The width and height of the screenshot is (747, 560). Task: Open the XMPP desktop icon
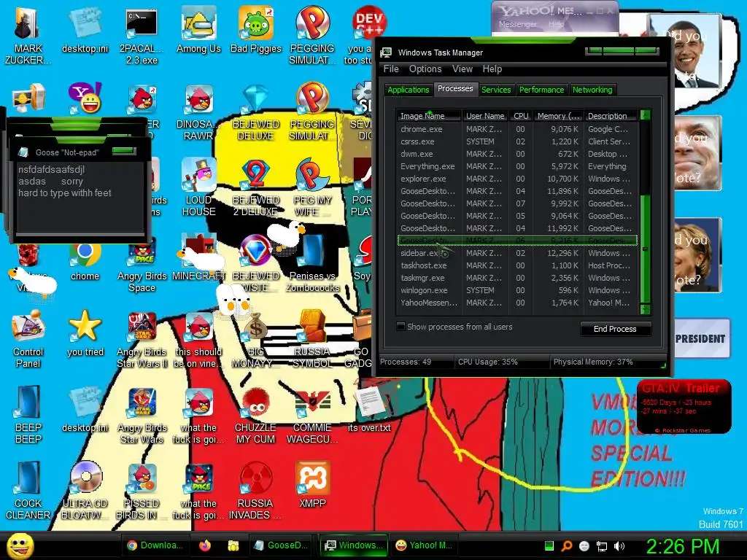tap(312, 485)
